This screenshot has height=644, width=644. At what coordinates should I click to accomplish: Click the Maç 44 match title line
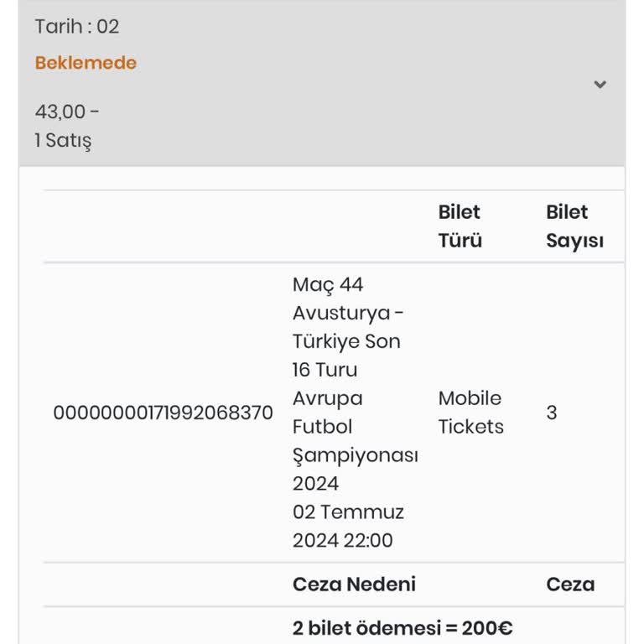(x=328, y=284)
